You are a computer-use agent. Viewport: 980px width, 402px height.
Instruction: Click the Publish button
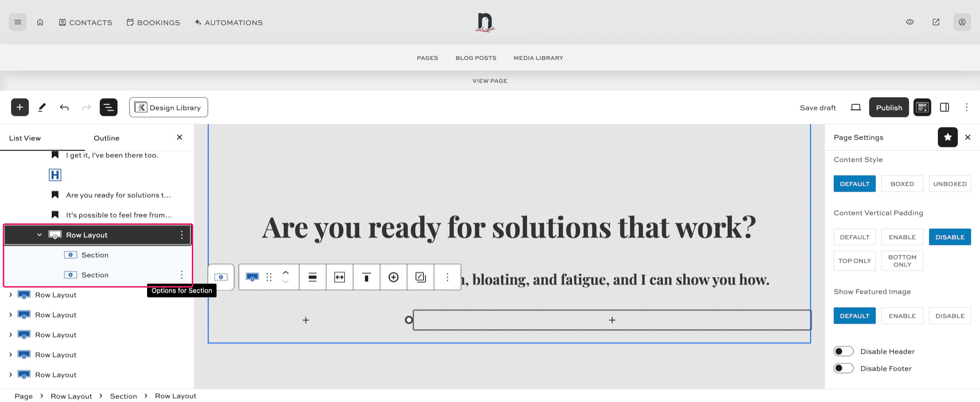click(889, 107)
